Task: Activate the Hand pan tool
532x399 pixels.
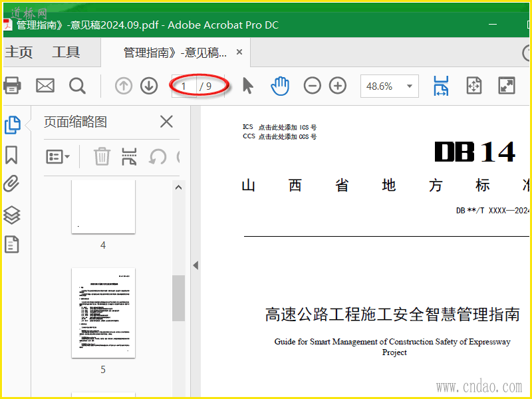Action: point(280,86)
